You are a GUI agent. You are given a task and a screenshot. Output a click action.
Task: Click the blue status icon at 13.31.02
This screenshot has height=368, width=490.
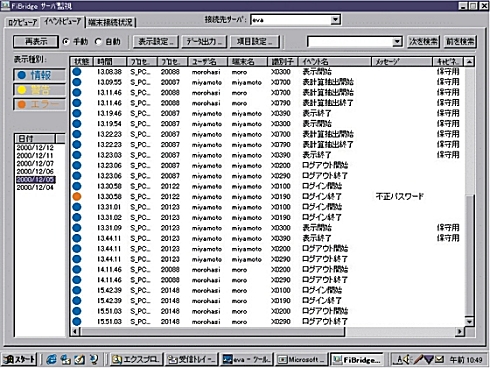click(x=77, y=217)
